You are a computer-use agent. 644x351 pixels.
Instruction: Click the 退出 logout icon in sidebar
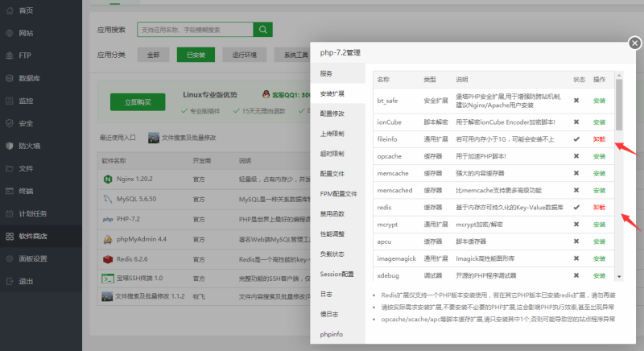[10, 281]
